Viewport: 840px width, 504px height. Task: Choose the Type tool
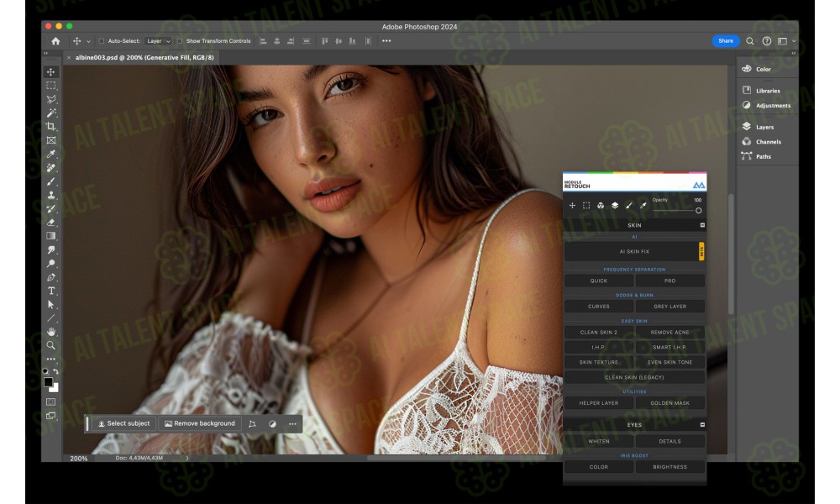pyautogui.click(x=51, y=291)
